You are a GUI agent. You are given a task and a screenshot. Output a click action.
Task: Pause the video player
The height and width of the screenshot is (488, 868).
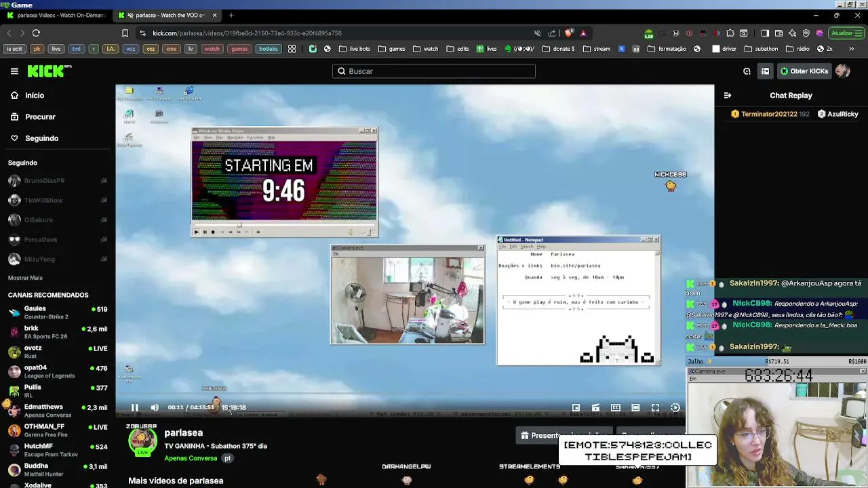[x=134, y=407]
